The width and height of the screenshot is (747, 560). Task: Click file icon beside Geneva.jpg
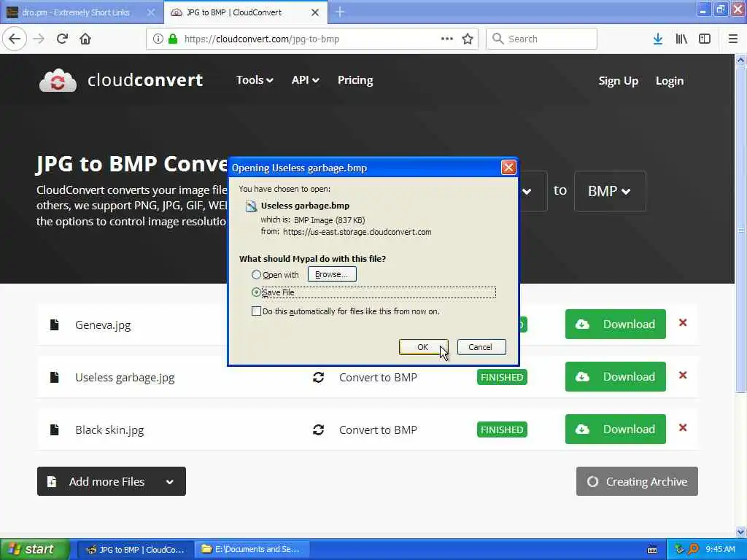pos(54,324)
